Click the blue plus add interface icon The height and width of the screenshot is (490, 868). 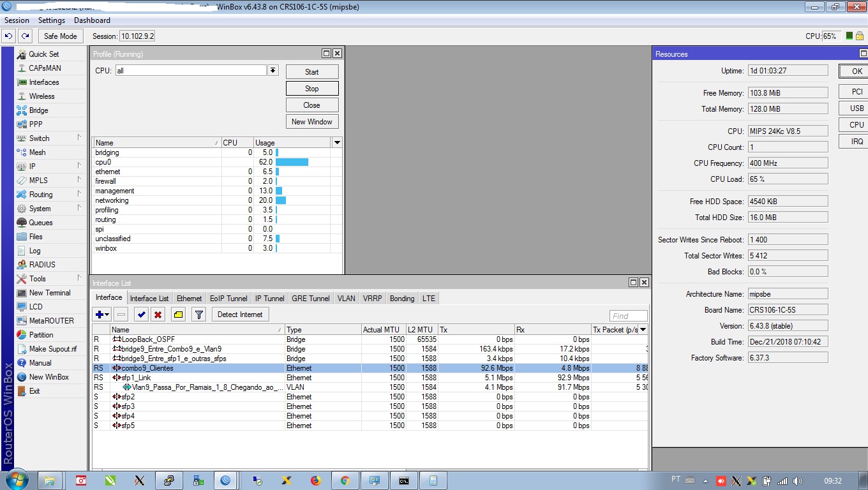click(x=99, y=315)
